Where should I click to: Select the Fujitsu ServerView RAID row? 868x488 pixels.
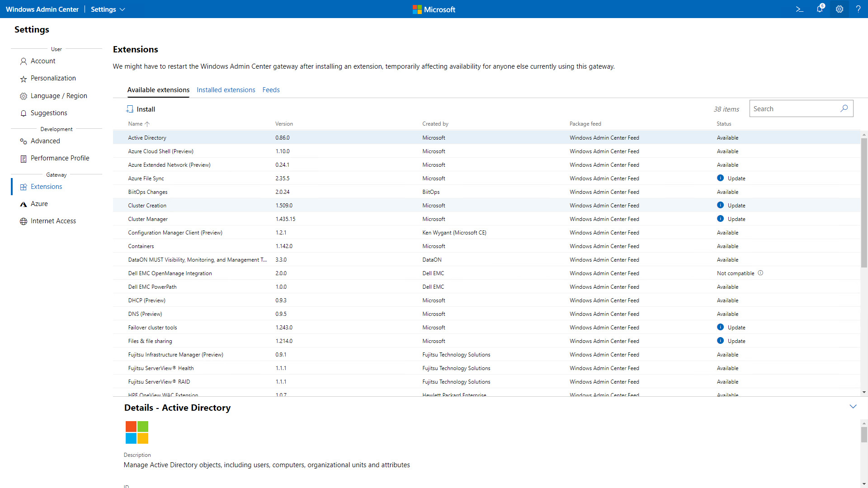(x=486, y=381)
